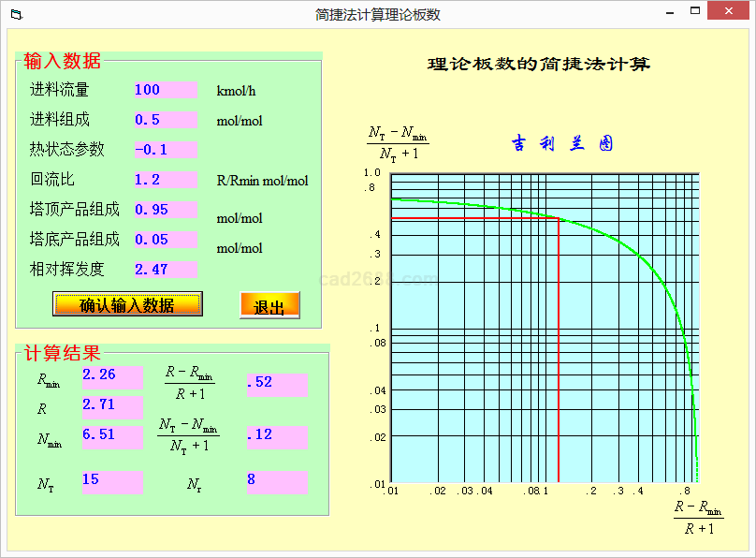Select the 进料流量 input field
Image resolution: width=756 pixels, height=558 pixels.
(165, 90)
